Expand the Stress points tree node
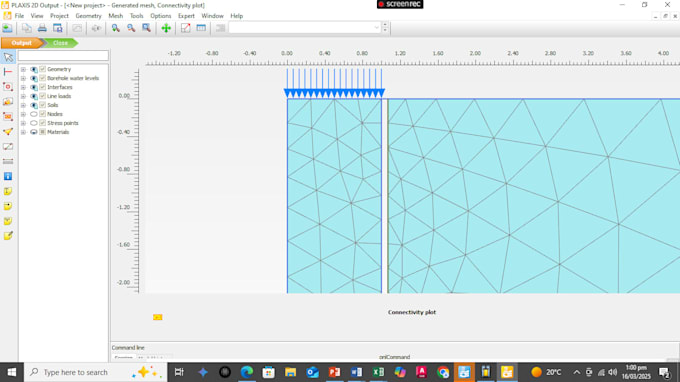Screen dimensions: 680x382 (23, 123)
